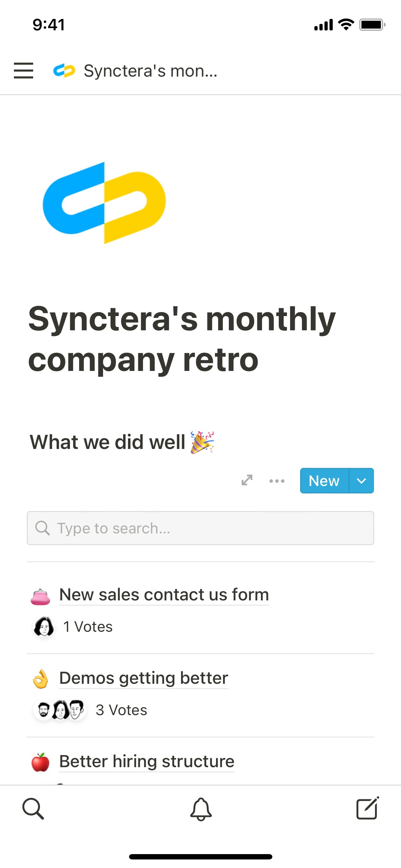Tap the Synctera's mon... breadcrumb title
This screenshot has width=401, height=868.
coord(150,71)
